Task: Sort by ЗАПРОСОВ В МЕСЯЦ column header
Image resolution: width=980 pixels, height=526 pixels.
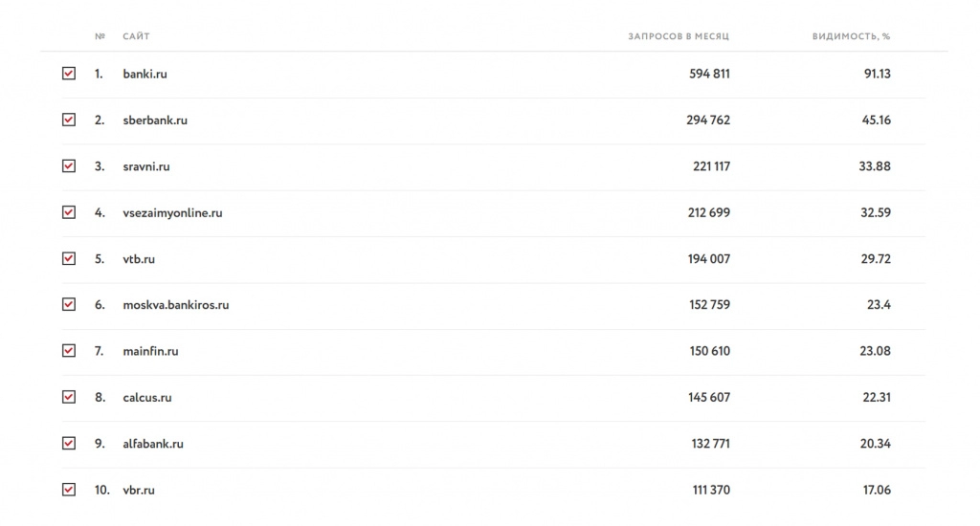Action: (679, 36)
